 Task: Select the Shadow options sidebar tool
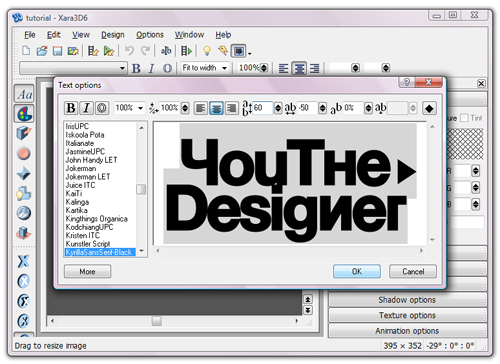[x=24, y=193]
